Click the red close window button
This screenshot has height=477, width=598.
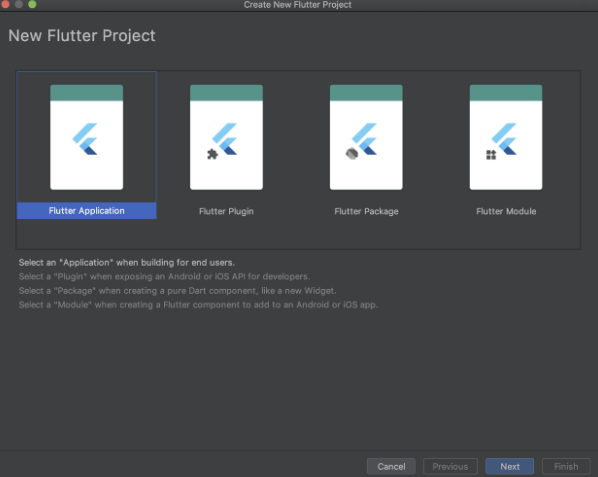[x=5, y=4]
